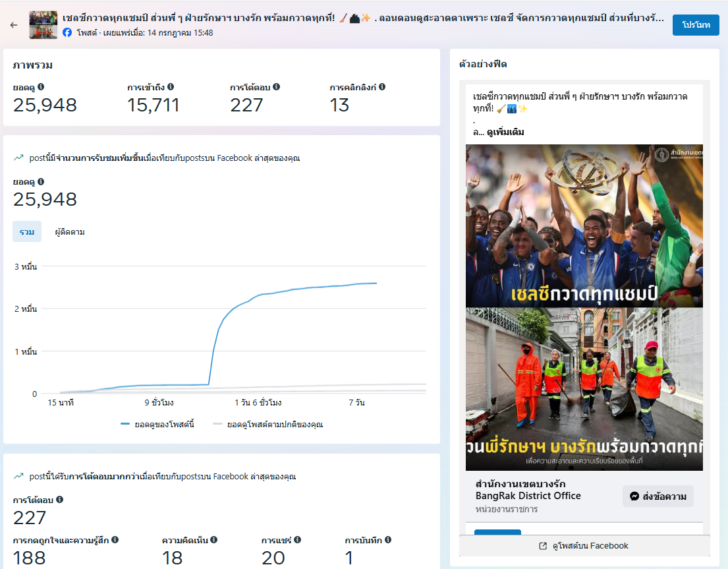Screen dimensions: 728x569
Task: Click the ตัวอย่างฟีด heading
Action: (x=483, y=64)
